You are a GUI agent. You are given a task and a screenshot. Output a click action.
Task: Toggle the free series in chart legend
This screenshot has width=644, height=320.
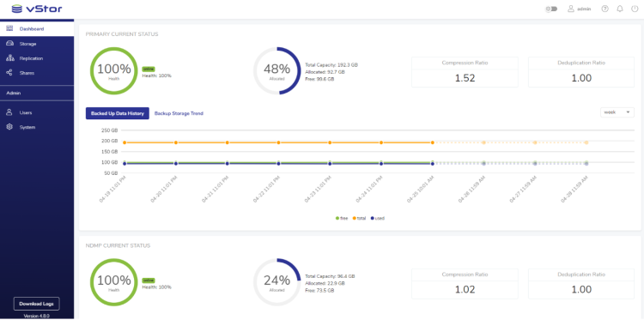pyautogui.click(x=342, y=218)
